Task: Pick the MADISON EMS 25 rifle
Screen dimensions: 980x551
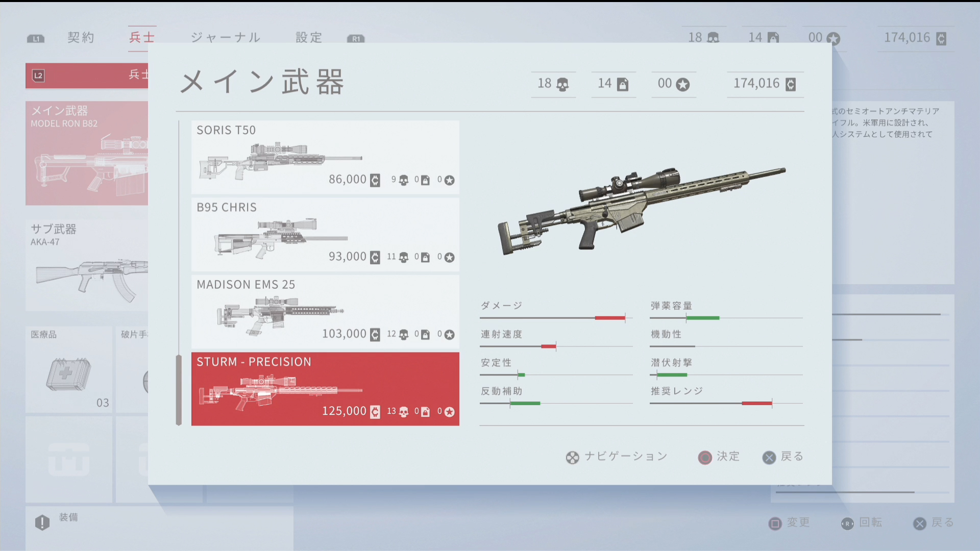Action: click(x=325, y=312)
